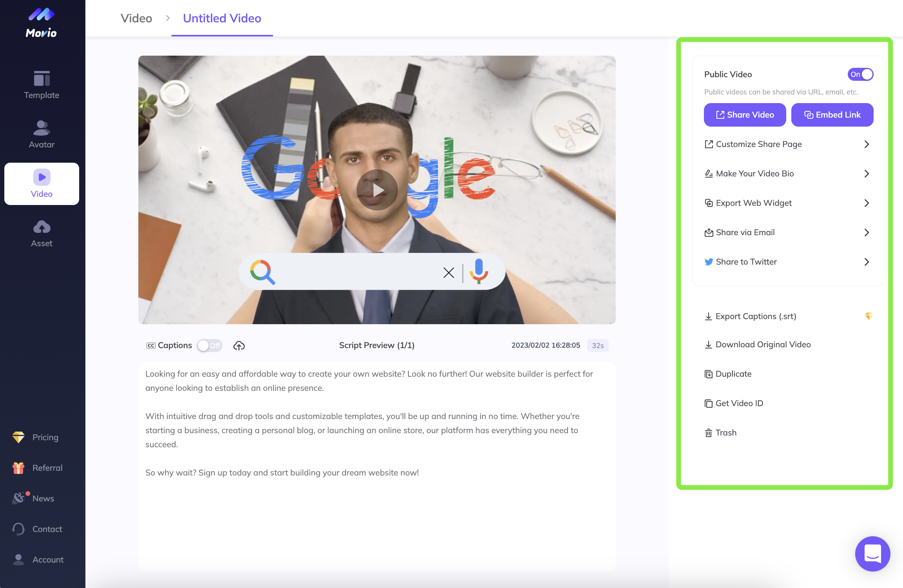Open the chat support bubble
Screen dimensions: 903x588
(x=872, y=554)
